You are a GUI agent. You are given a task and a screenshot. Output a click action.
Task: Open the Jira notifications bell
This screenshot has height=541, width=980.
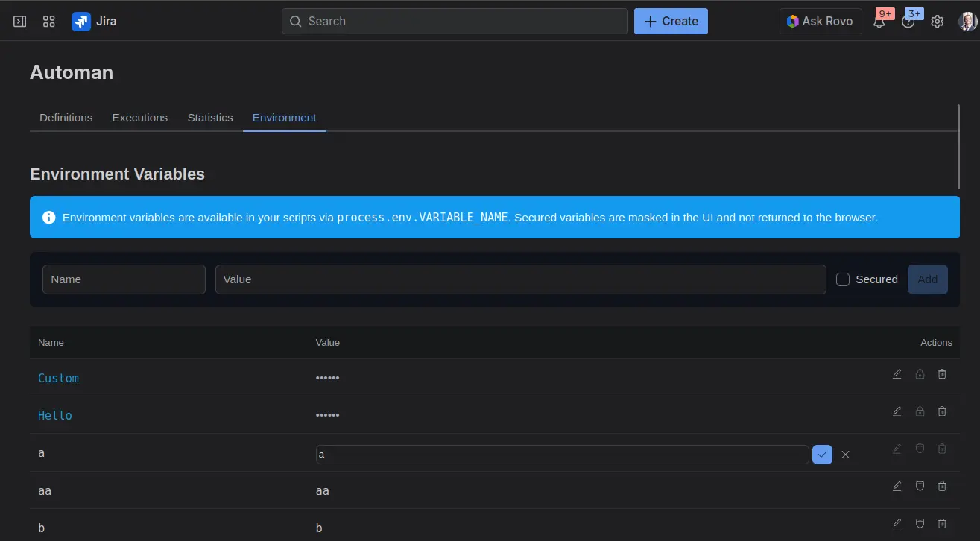pos(879,22)
